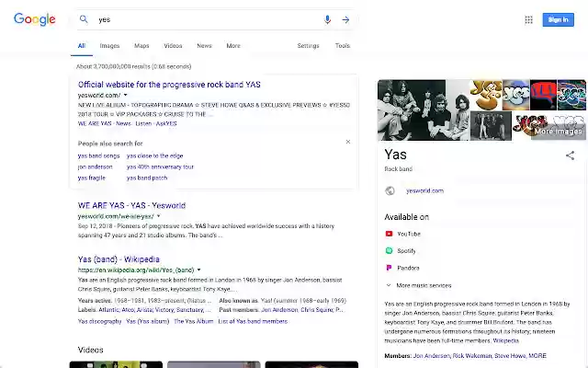Viewport: 588px width, 368px height.
Task: Click More images overlay on thumbnails
Action: 559,132
